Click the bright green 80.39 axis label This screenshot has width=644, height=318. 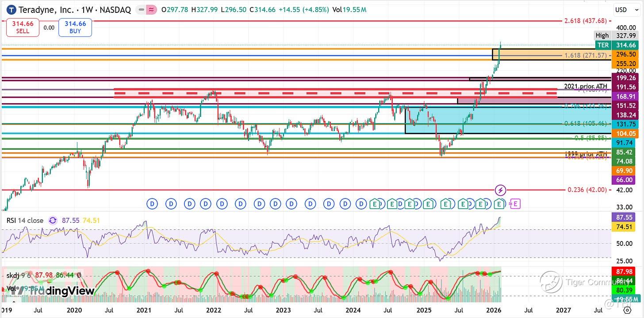(625, 290)
